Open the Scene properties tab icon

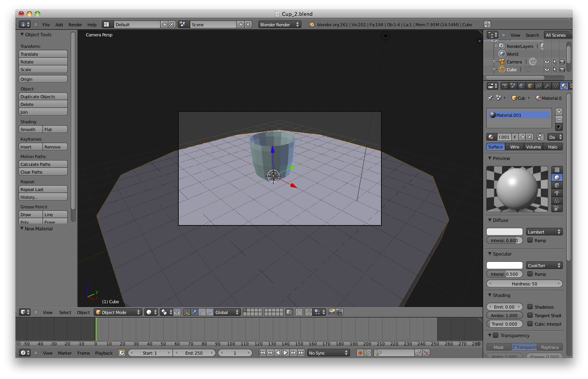(513, 86)
